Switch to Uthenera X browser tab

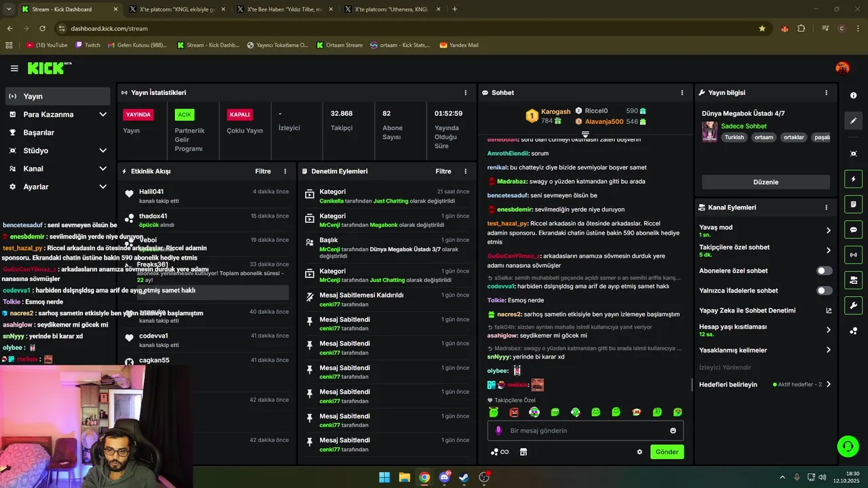pos(391,9)
